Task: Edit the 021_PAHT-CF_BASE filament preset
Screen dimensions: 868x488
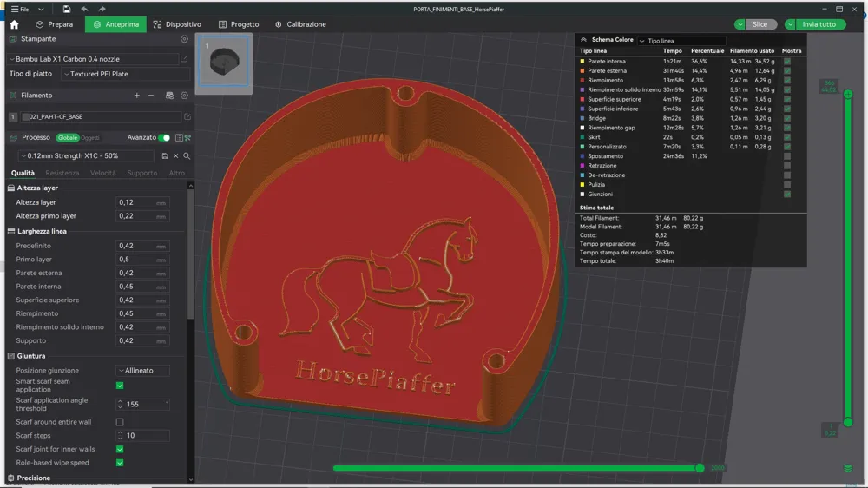Action: 187,117
